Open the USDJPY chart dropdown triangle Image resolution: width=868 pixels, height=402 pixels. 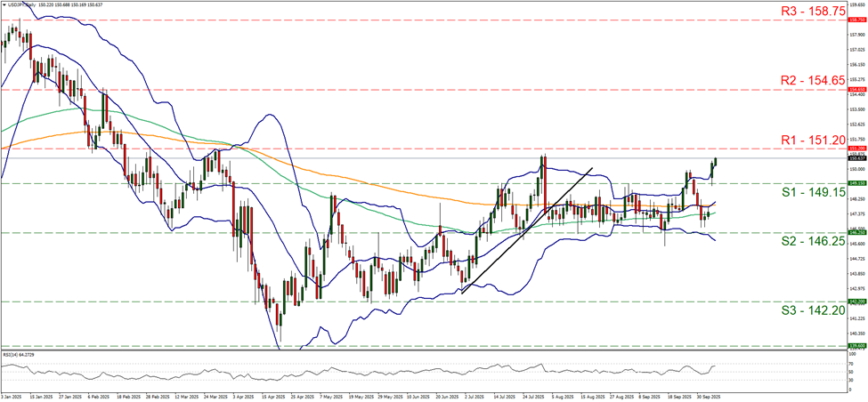pos(4,4)
